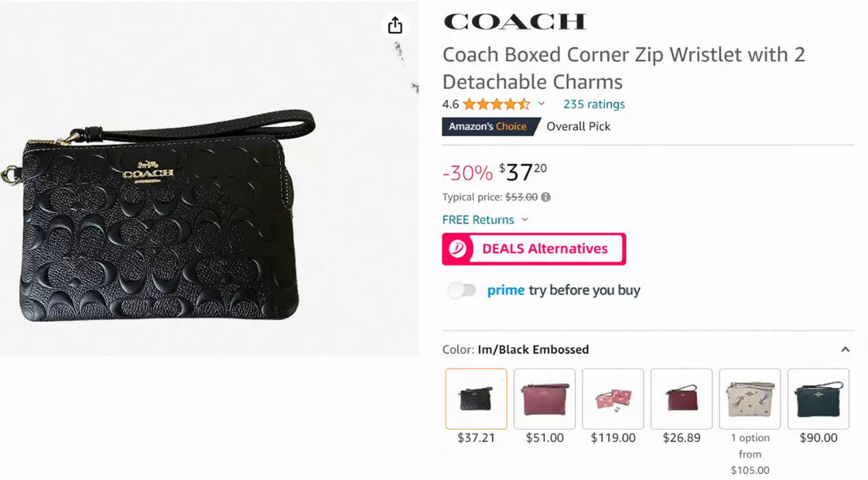
Task: Click the Amazon's Choice badge
Action: pyautogui.click(x=488, y=126)
